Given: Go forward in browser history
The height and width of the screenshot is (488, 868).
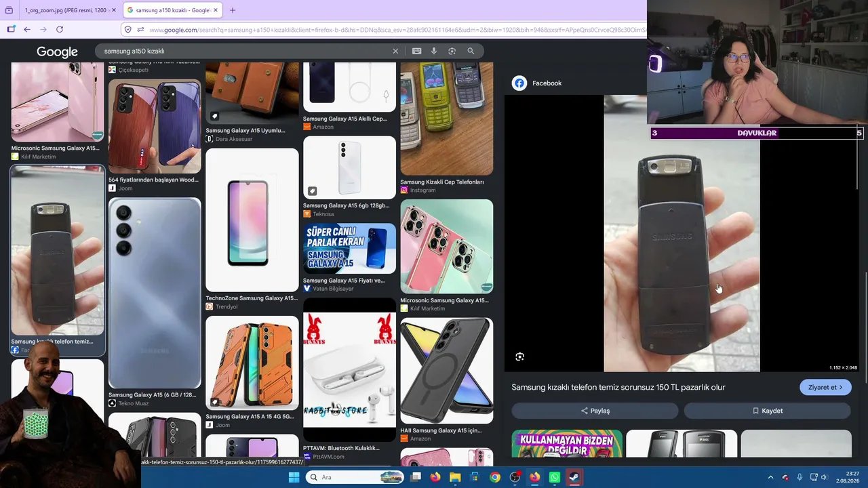Looking at the screenshot, I should click(43, 29).
